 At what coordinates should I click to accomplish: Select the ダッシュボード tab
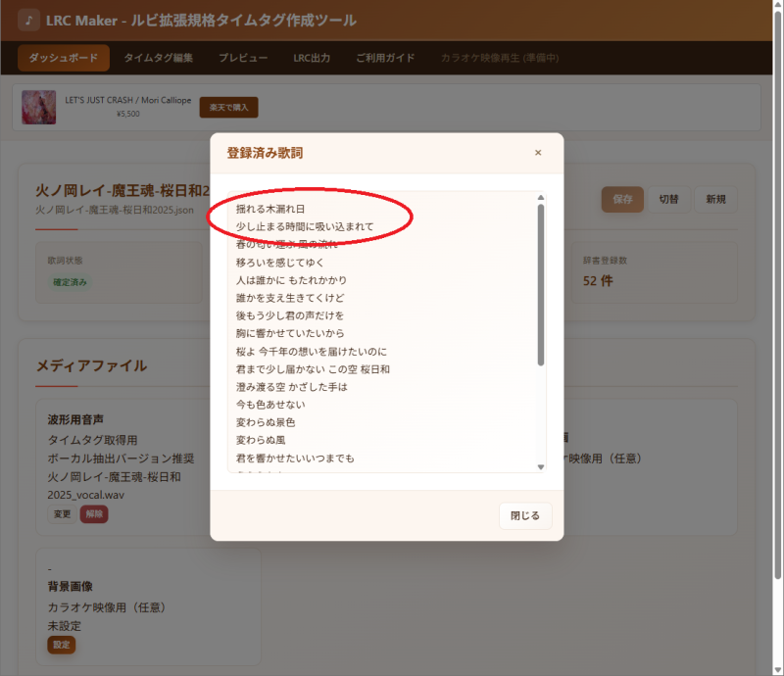64,58
